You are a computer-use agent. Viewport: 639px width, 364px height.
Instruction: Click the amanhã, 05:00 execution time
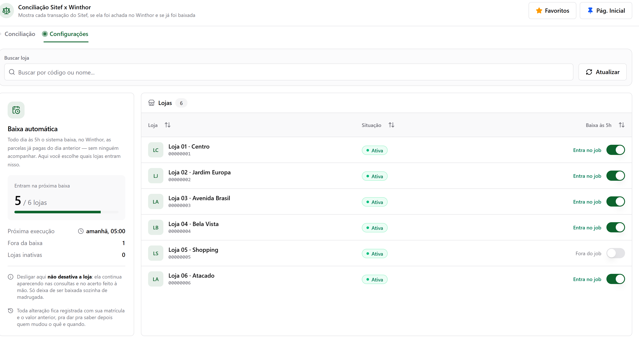(105, 231)
